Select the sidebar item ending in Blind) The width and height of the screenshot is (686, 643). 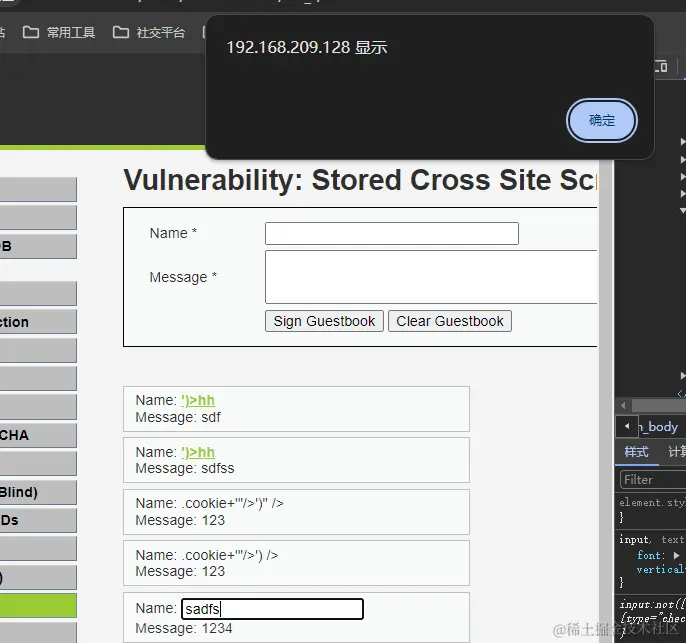(x=38, y=492)
